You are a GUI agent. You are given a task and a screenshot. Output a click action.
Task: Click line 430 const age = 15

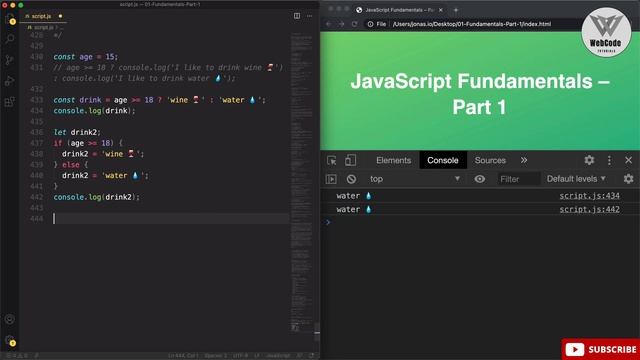pyautogui.click(x=86, y=57)
